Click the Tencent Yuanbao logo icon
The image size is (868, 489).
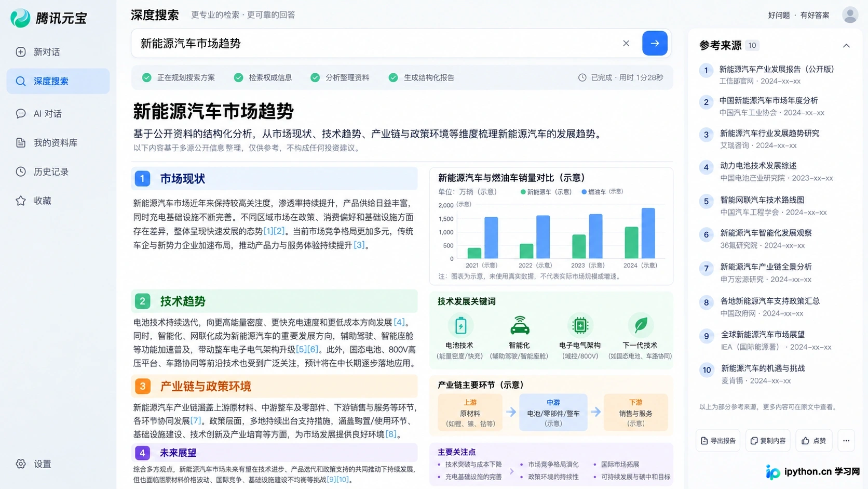coord(20,18)
